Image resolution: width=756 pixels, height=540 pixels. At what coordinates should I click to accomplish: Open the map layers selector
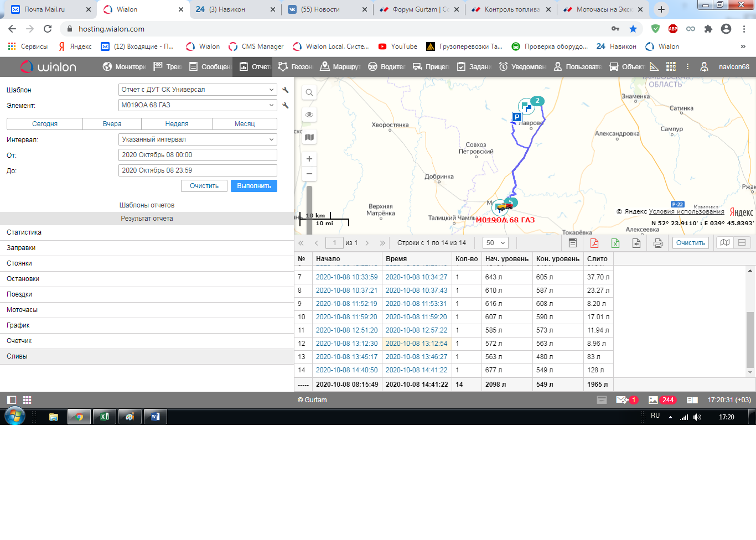pyautogui.click(x=309, y=137)
